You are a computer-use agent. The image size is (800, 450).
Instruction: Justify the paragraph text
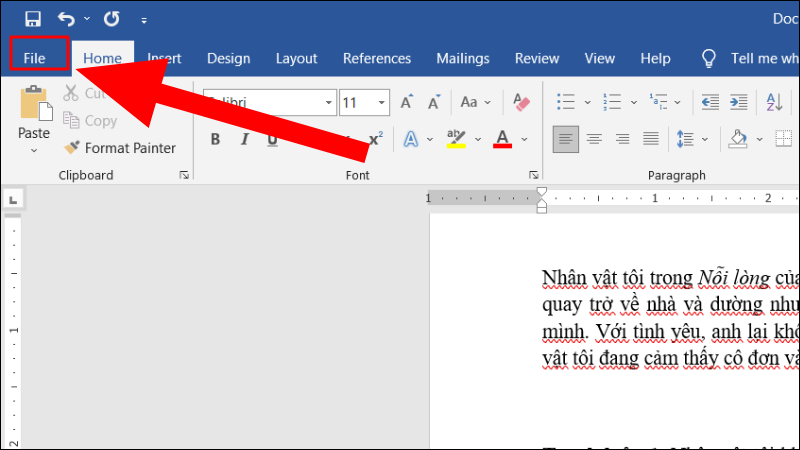651,139
